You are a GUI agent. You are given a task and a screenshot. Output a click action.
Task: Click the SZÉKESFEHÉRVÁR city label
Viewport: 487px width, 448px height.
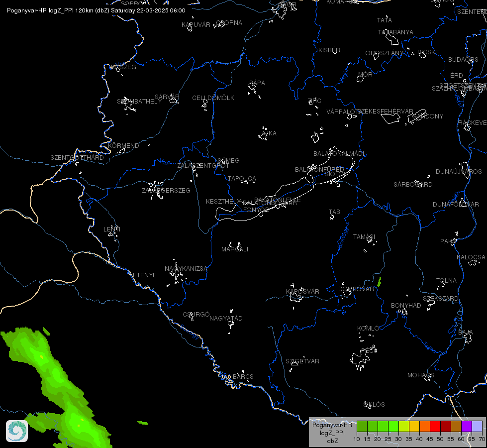(x=385, y=112)
